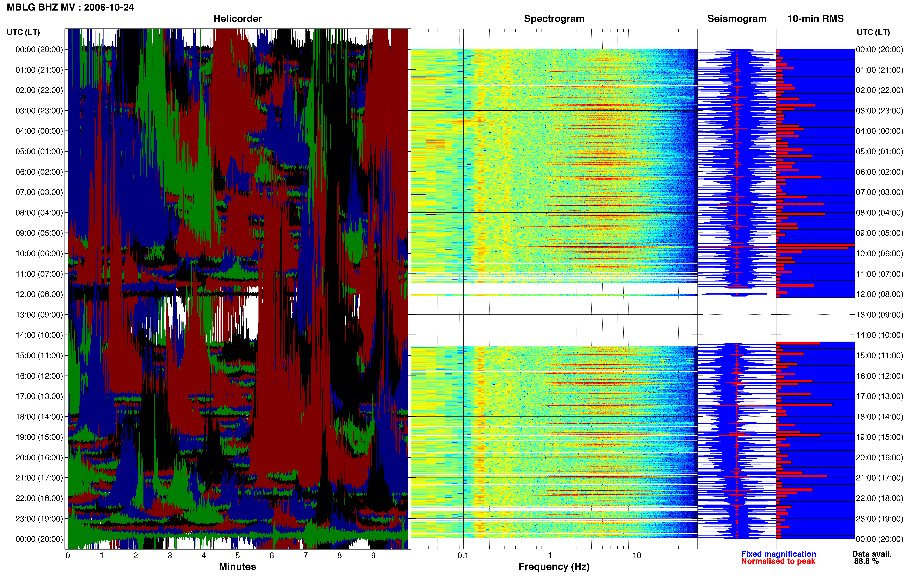Click right axis label 23:00 (19:00)
The width and height of the screenshot is (924, 578).
879,519
